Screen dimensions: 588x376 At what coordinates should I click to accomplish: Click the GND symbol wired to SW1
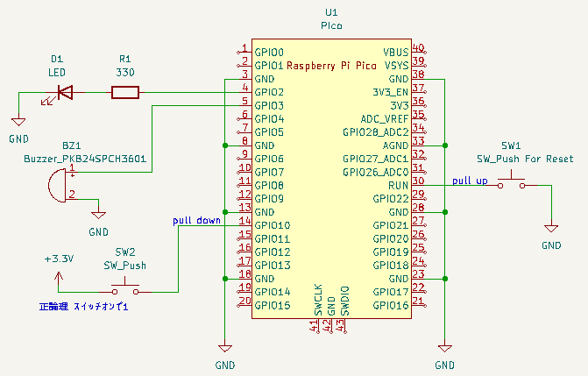(x=551, y=229)
